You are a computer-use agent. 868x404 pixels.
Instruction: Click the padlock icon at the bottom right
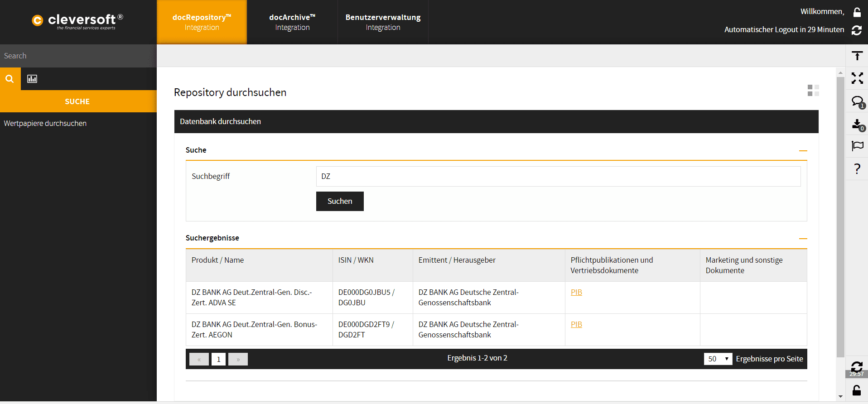pos(856,390)
